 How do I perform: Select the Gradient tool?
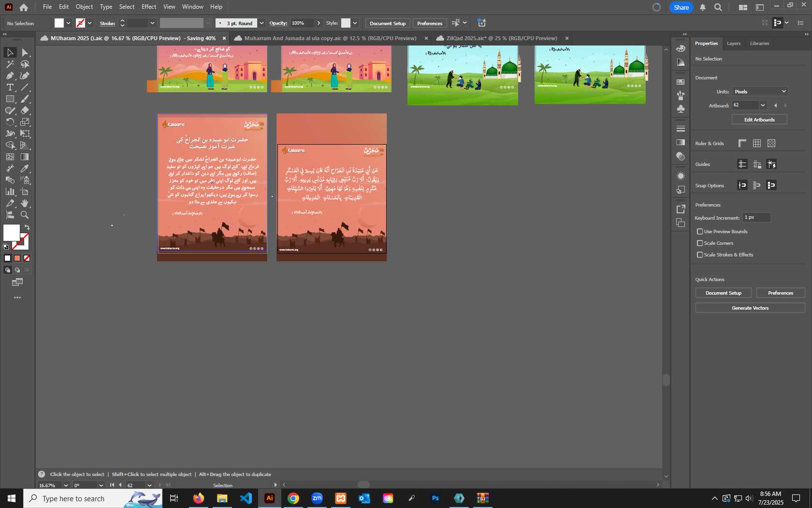click(25, 157)
